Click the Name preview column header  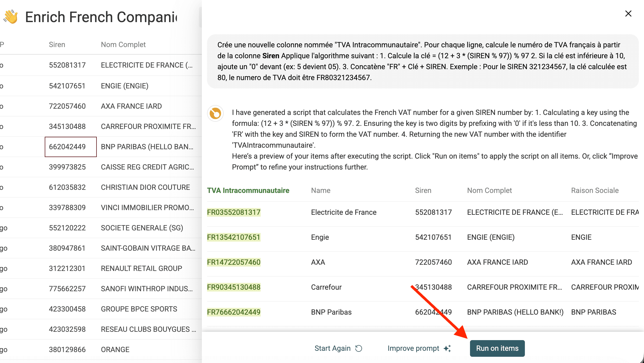click(x=320, y=190)
